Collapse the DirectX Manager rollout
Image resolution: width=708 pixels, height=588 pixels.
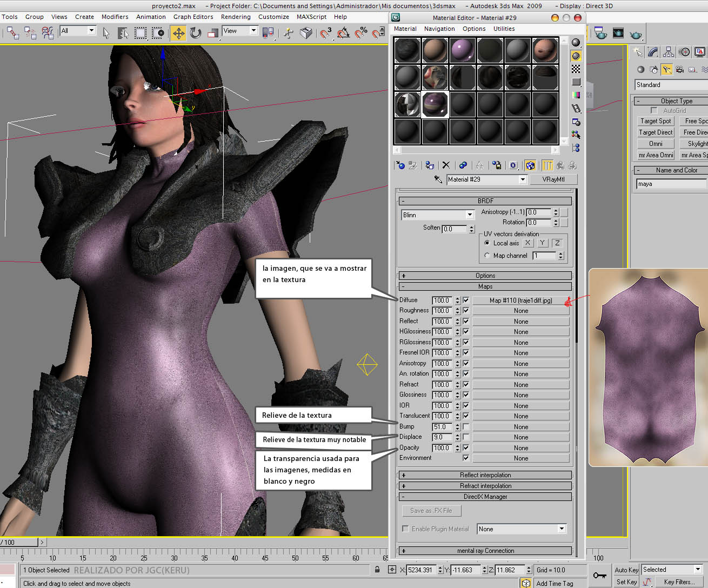click(485, 497)
